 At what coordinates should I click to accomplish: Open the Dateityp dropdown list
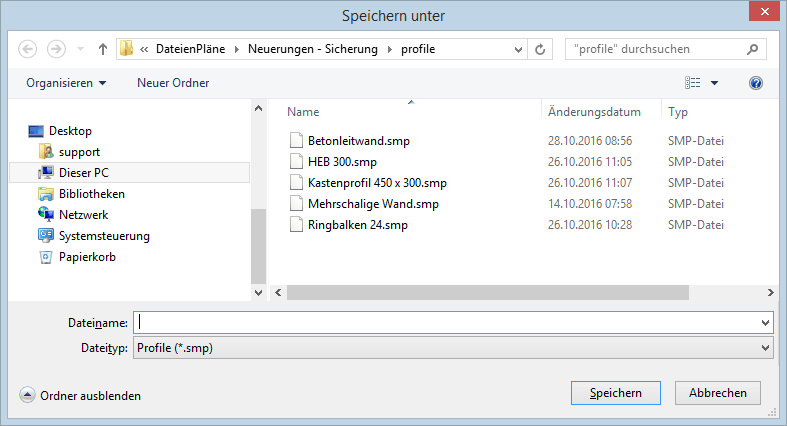[453, 348]
